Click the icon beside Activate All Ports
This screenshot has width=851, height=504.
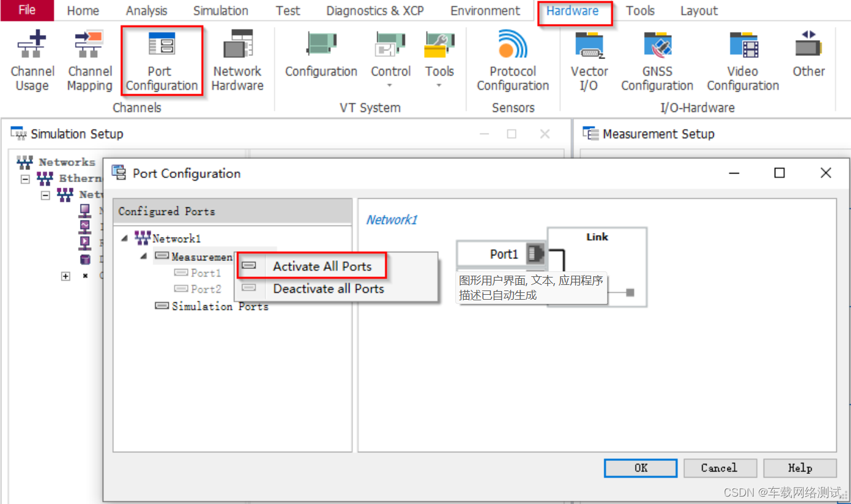pos(249,266)
